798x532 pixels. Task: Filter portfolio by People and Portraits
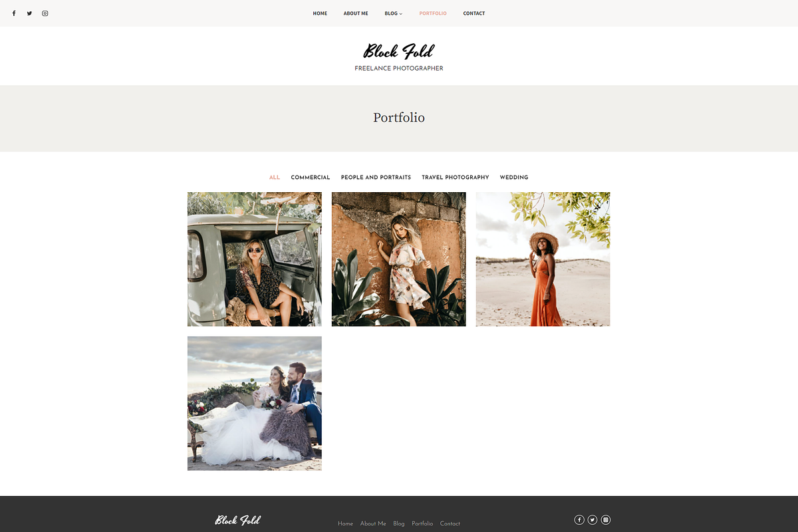376,178
